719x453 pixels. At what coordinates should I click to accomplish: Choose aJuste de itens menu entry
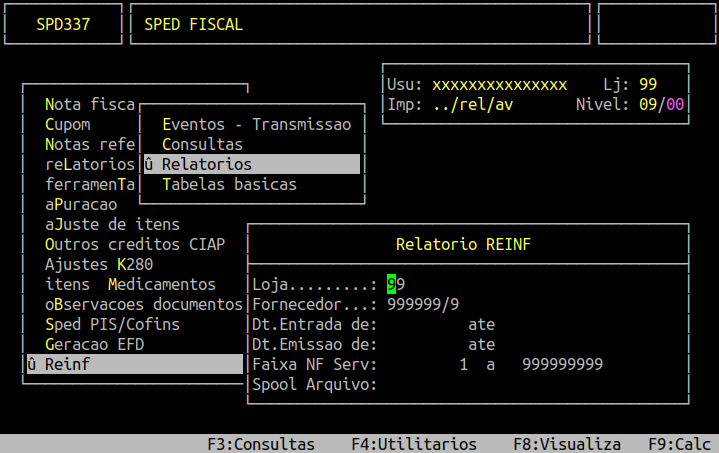[112, 224]
